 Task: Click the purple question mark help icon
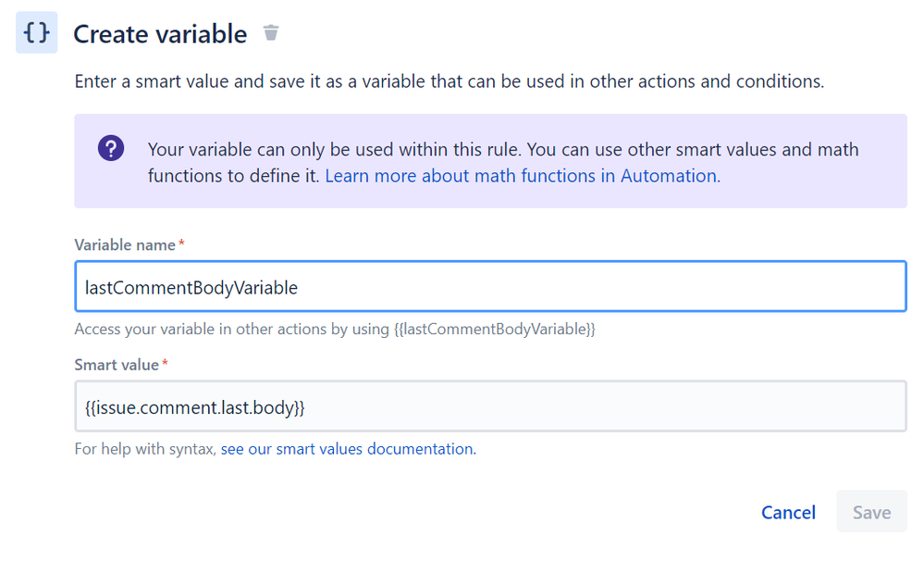[x=110, y=147]
